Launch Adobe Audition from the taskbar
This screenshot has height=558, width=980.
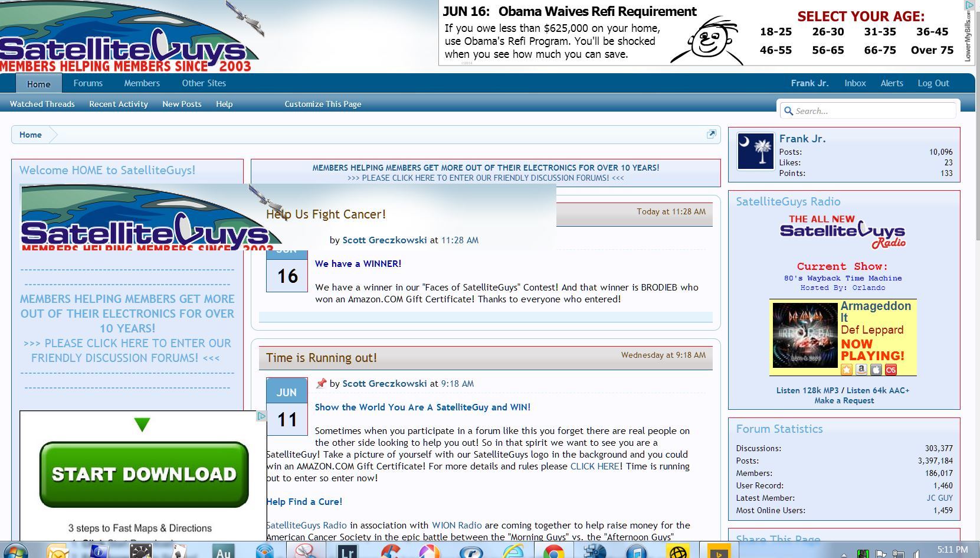coord(224,552)
